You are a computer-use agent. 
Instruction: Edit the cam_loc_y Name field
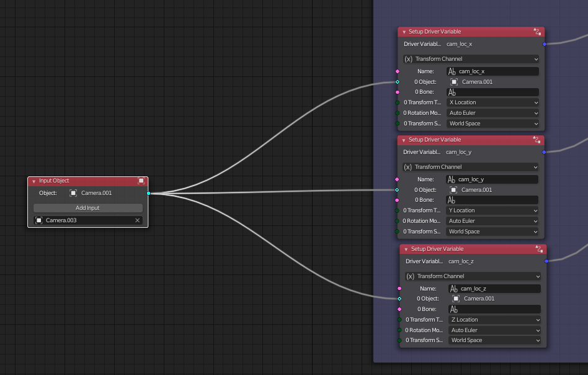point(492,179)
